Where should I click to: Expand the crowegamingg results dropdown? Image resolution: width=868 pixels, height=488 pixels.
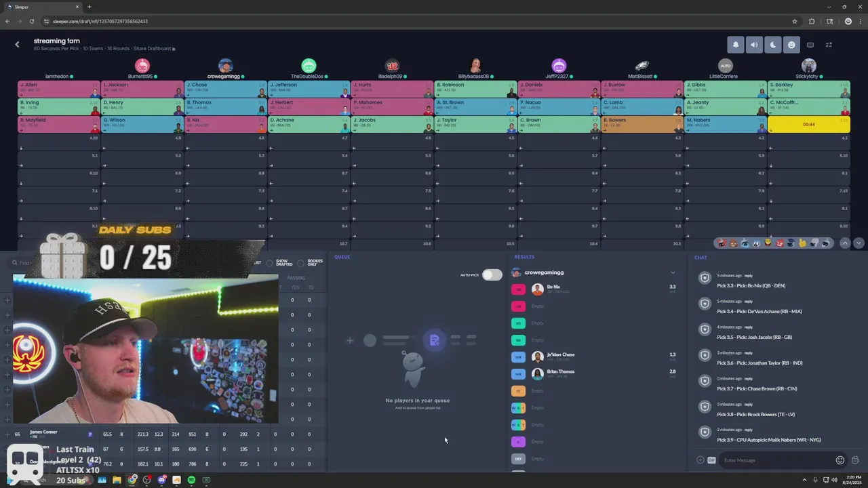(x=673, y=272)
